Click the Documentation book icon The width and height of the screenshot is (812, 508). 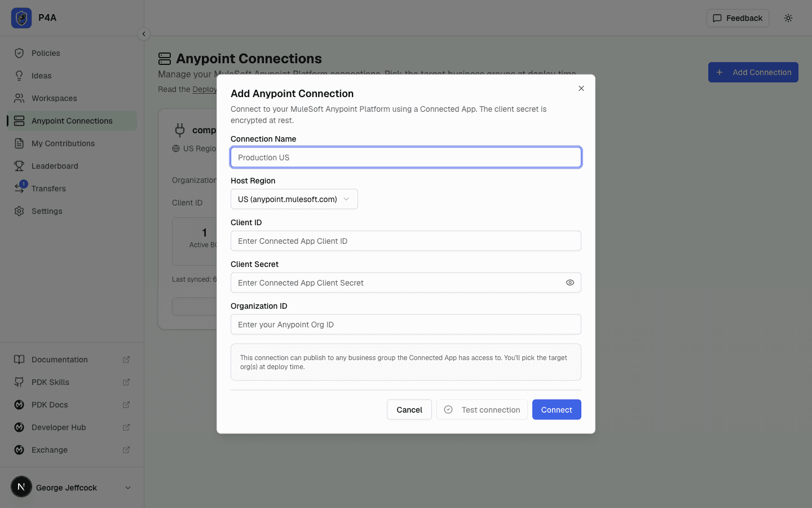[19, 360]
